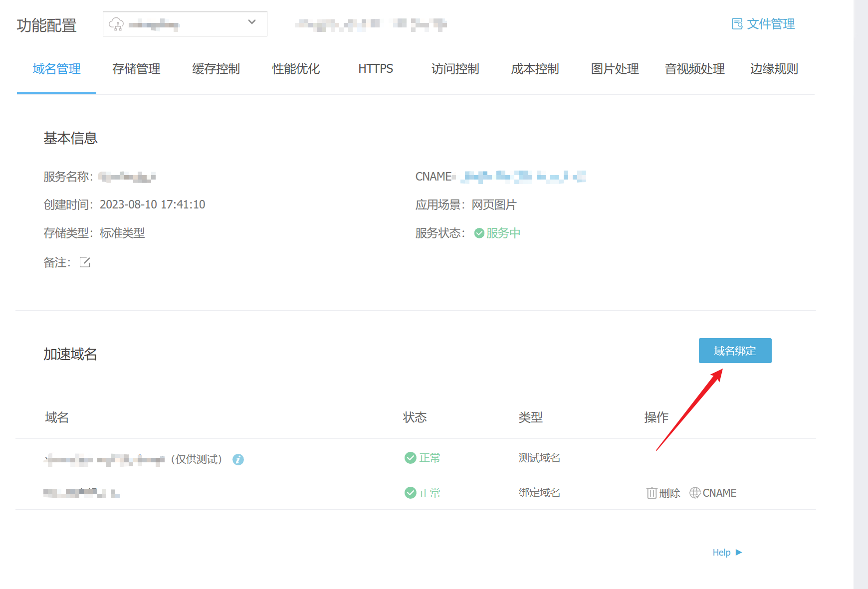Click the Help arrow triangle icon
The height and width of the screenshot is (589, 868).
739,552
